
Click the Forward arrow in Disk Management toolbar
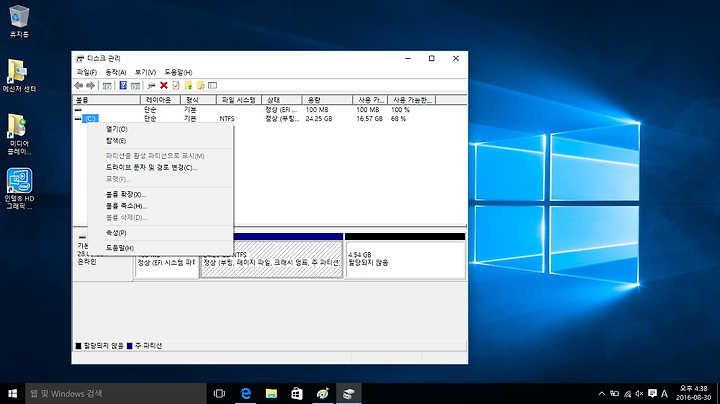(90, 85)
